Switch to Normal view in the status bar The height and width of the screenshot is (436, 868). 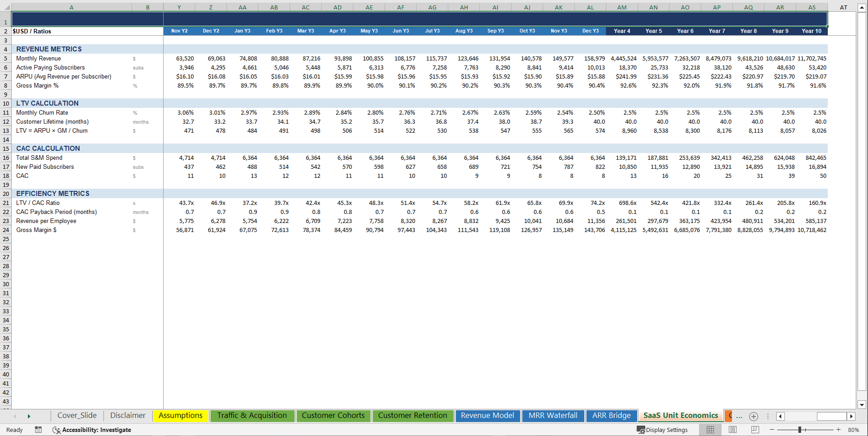pos(710,430)
